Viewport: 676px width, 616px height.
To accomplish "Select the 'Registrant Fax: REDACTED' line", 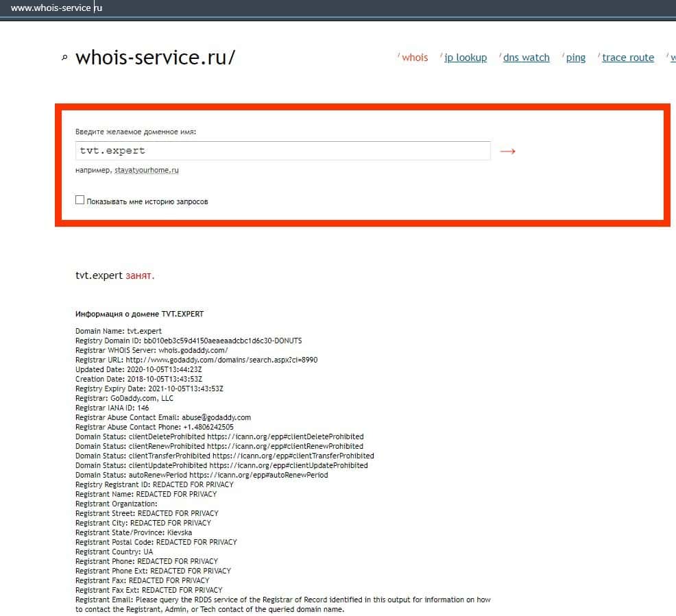I will [143, 580].
